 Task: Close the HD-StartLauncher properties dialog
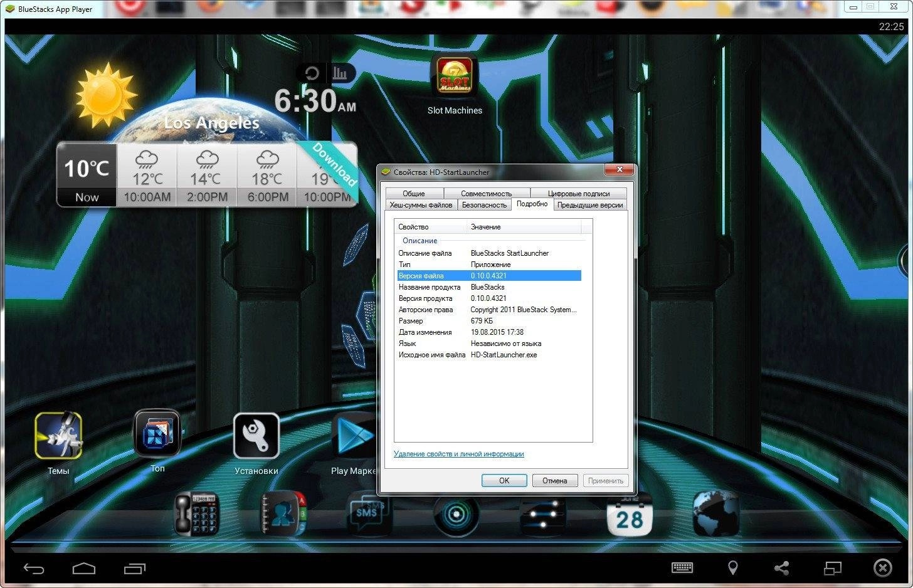coord(620,169)
